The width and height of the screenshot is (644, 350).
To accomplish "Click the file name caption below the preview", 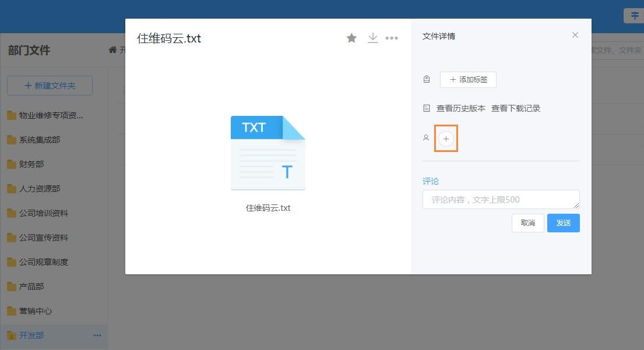I will (268, 208).
